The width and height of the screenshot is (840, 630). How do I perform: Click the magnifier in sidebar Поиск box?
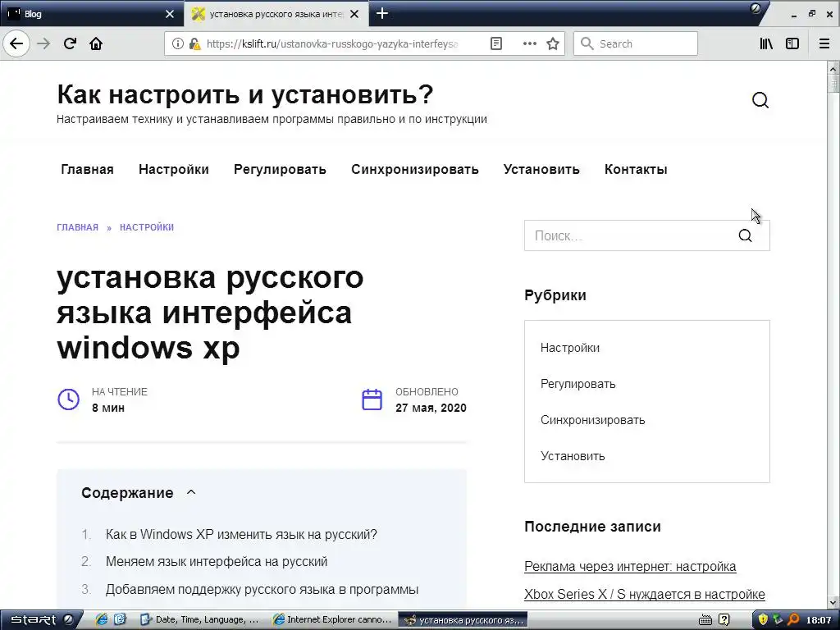[x=745, y=235]
